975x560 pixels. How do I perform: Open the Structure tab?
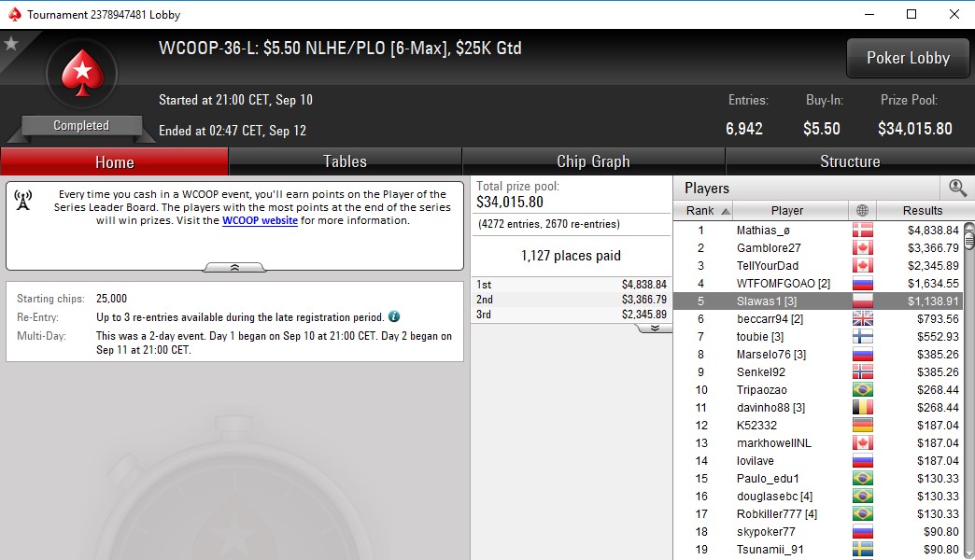[x=850, y=161]
